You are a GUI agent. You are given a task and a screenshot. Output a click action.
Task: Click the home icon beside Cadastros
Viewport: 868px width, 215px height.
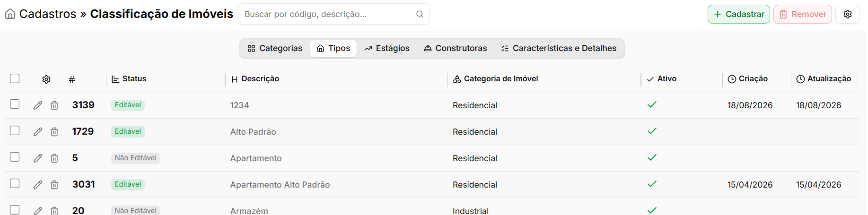click(x=10, y=14)
